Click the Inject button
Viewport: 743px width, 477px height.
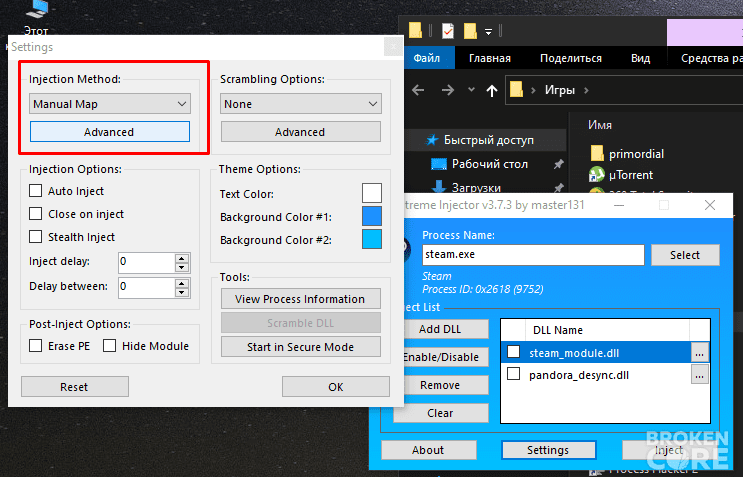click(669, 450)
